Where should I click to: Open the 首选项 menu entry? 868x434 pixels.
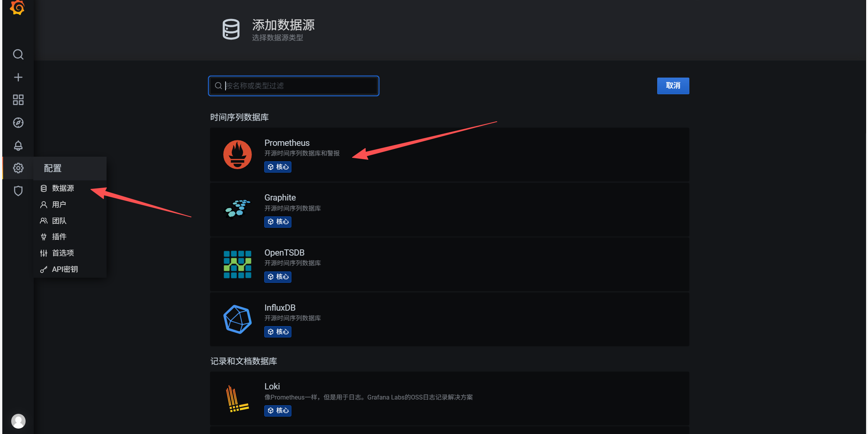pos(63,253)
